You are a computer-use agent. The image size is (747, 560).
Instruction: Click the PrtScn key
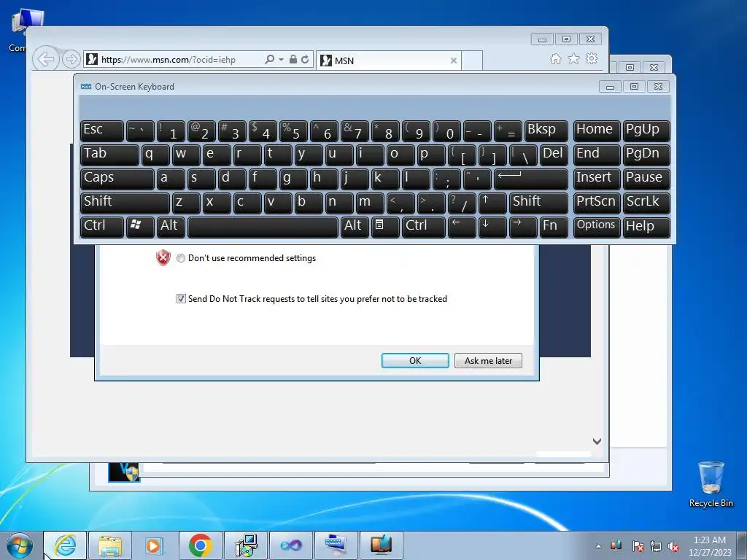[x=597, y=203]
